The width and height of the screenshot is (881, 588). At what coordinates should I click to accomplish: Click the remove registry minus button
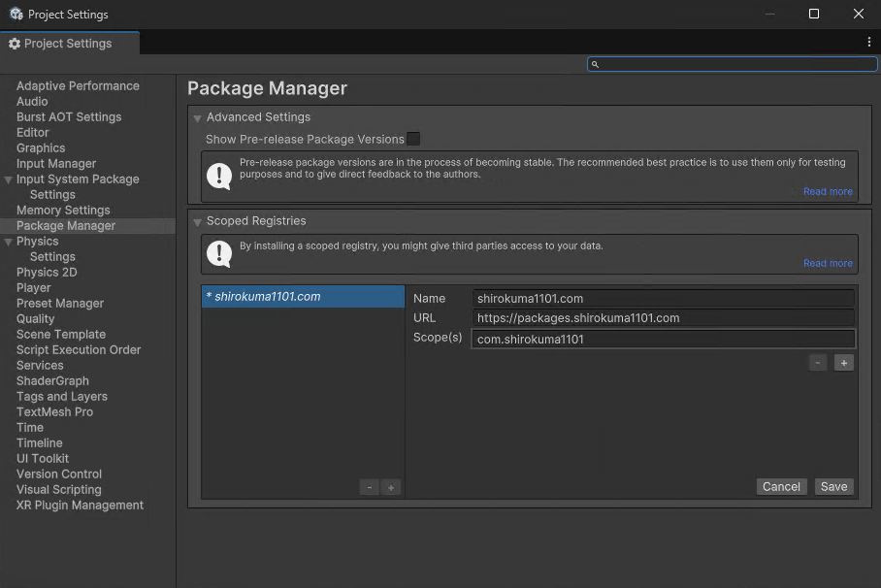click(x=369, y=487)
